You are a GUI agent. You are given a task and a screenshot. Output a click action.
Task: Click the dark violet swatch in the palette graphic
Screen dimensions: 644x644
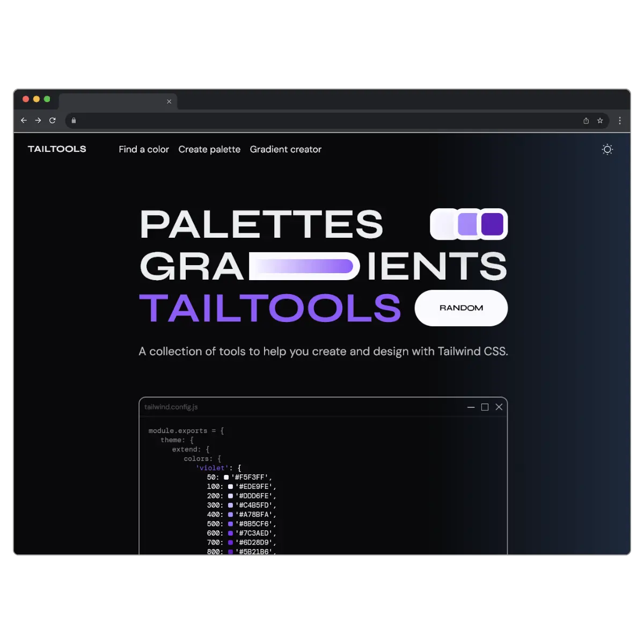pos(493,224)
